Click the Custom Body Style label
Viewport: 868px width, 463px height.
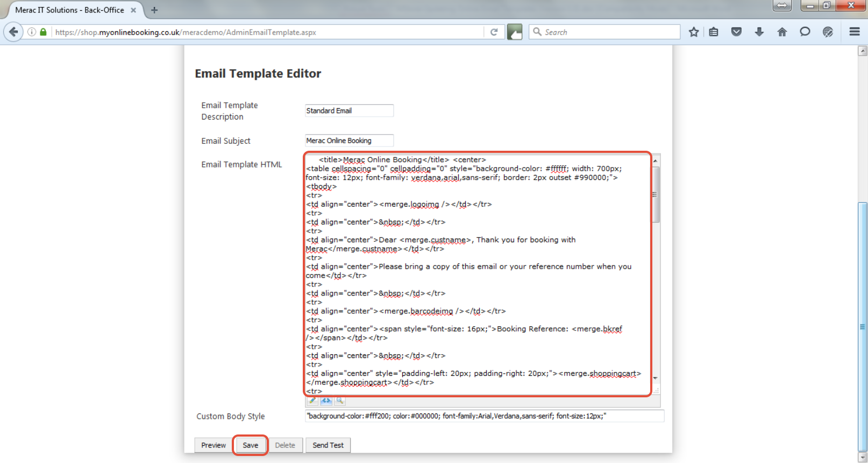[x=231, y=416]
